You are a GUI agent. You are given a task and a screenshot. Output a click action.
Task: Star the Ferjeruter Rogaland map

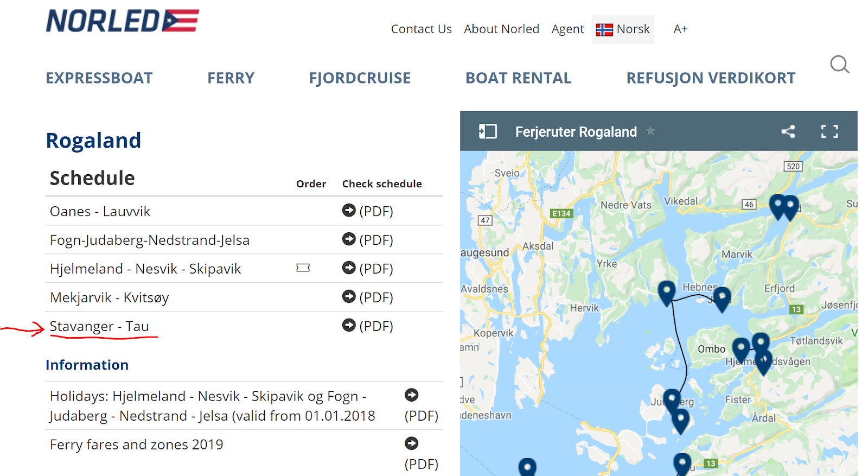tap(650, 131)
